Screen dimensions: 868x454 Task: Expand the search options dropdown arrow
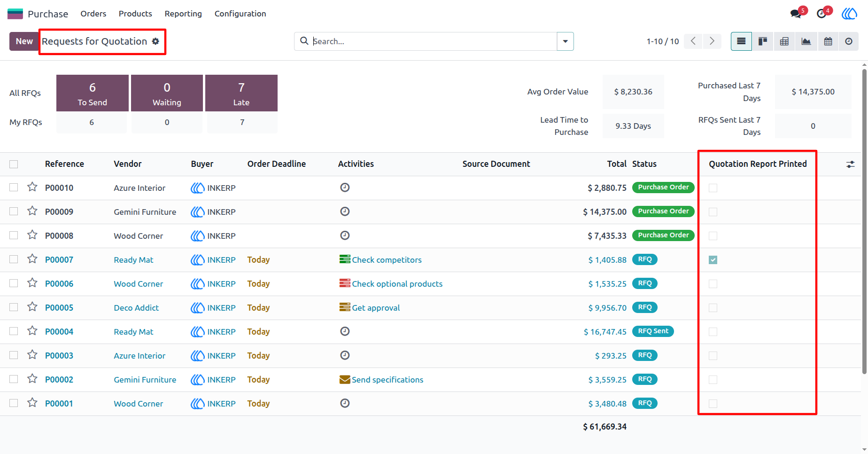566,41
